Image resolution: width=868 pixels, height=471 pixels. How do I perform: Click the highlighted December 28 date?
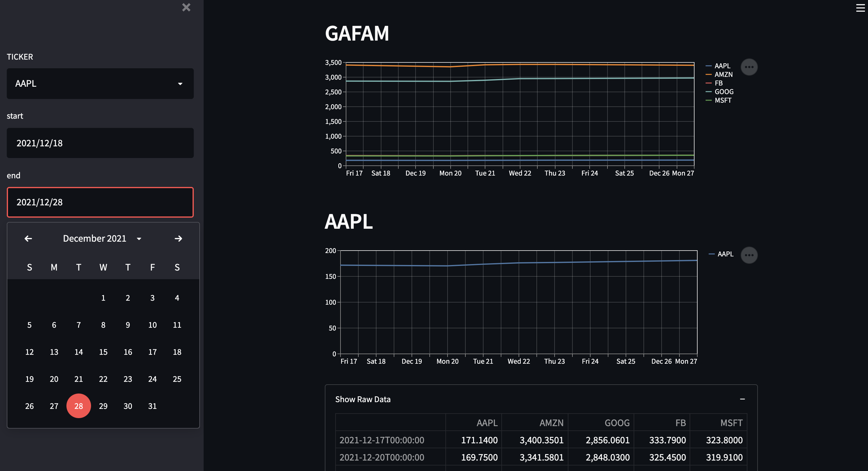(78, 406)
